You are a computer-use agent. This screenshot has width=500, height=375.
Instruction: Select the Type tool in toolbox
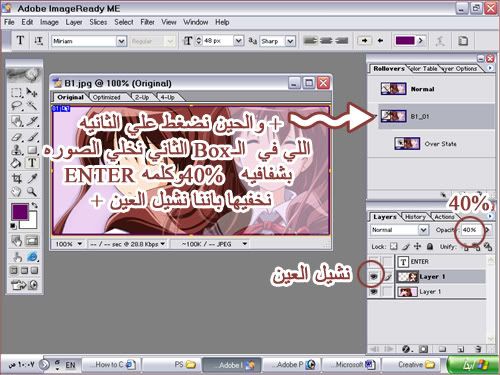click(x=32, y=163)
